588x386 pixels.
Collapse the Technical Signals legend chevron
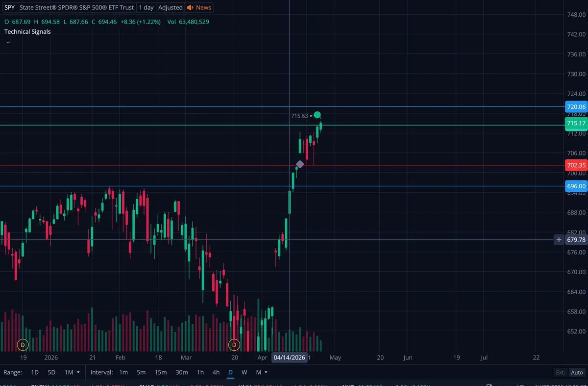(x=8, y=43)
